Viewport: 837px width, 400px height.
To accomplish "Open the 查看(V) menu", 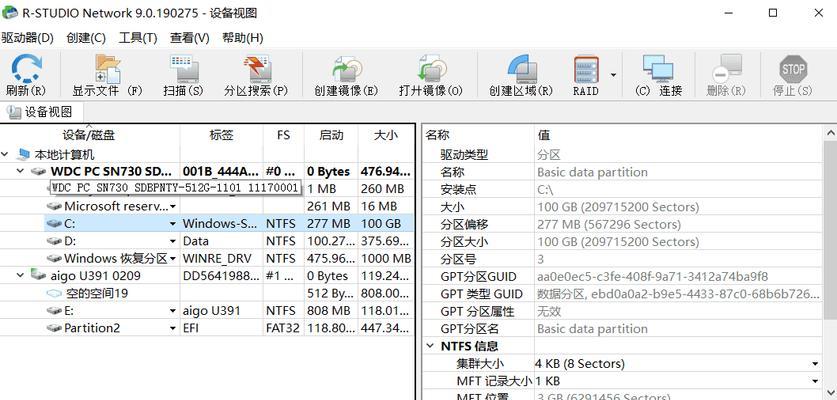I will [189, 38].
